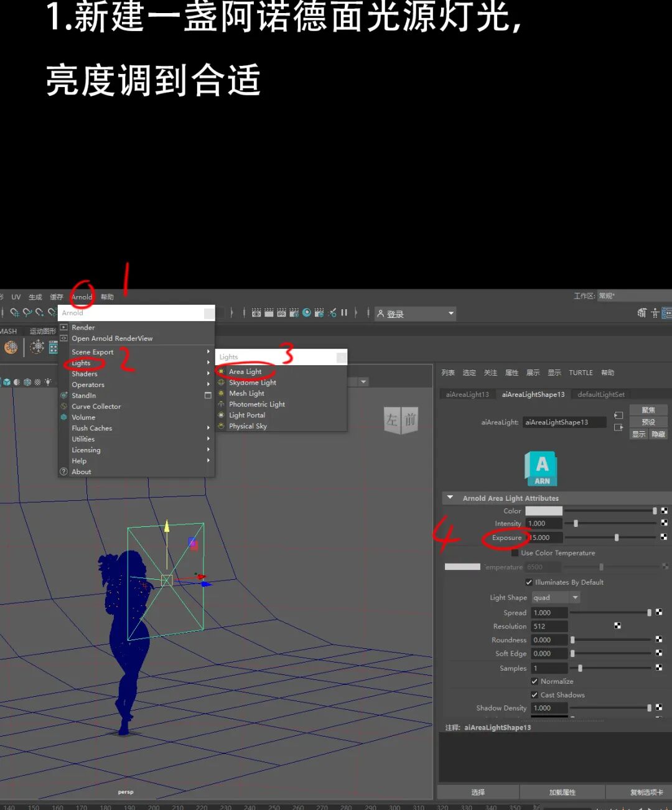Click the 选择 (Select) button at the bottom
This screenshot has height=810, width=672.
click(478, 792)
